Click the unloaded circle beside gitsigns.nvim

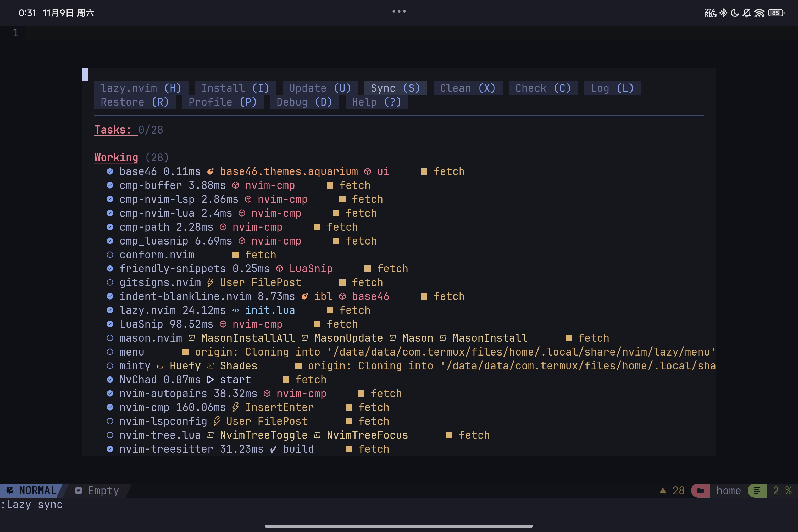[110, 283]
